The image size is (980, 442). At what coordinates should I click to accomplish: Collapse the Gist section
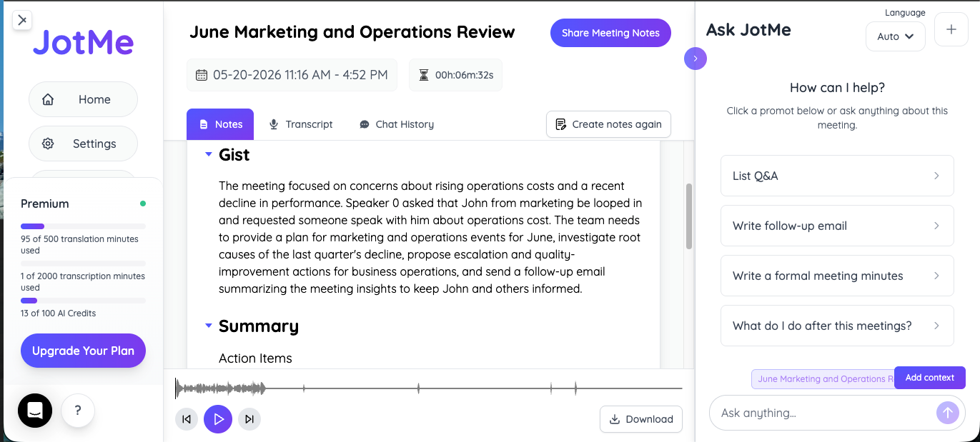point(208,154)
